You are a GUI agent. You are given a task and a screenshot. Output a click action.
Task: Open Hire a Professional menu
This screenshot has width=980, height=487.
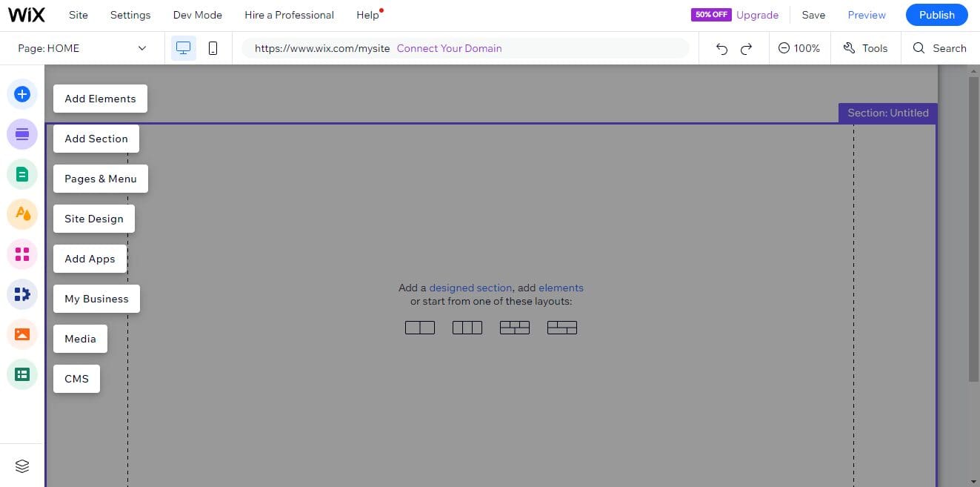[289, 15]
